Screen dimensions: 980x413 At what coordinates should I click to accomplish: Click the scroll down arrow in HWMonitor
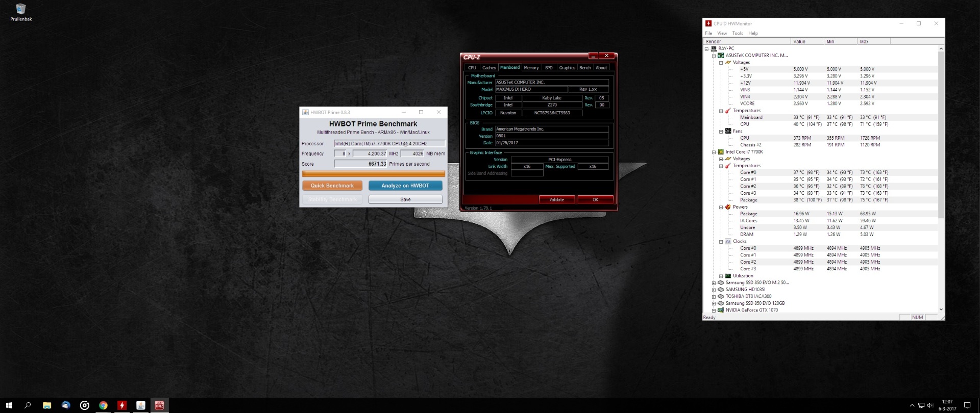(941, 309)
